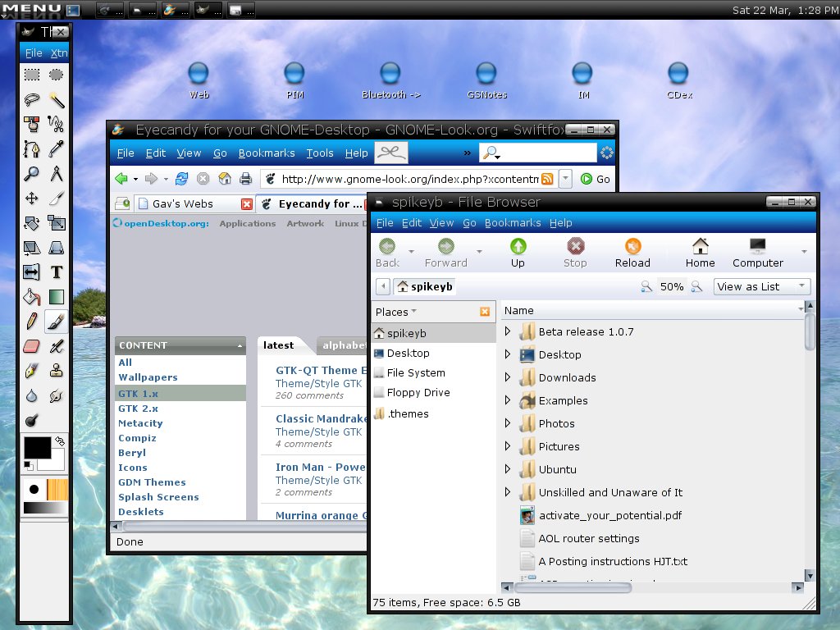Close the Places sidebar panel
This screenshot has height=630, width=840.
(x=485, y=312)
